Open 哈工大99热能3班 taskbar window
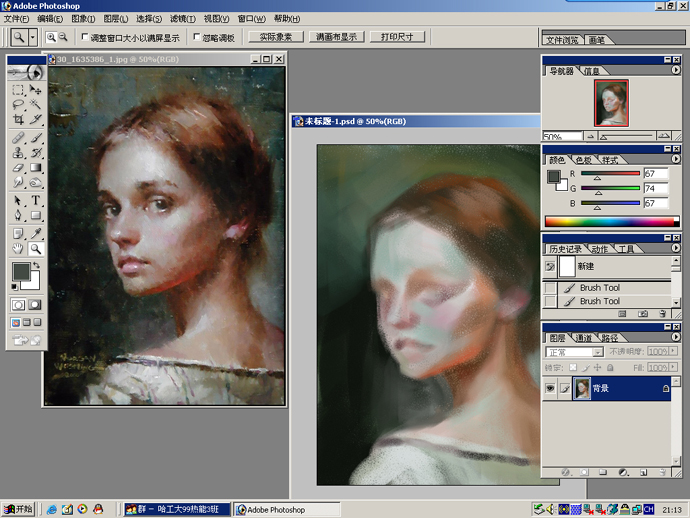 (177, 509)
